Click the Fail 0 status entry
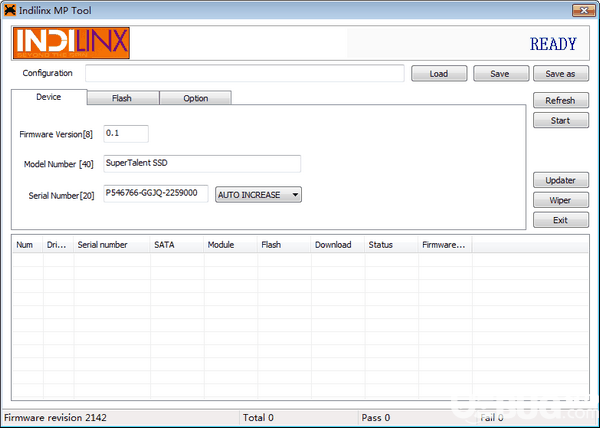This screenshot has height=428, width=600. 492,418
